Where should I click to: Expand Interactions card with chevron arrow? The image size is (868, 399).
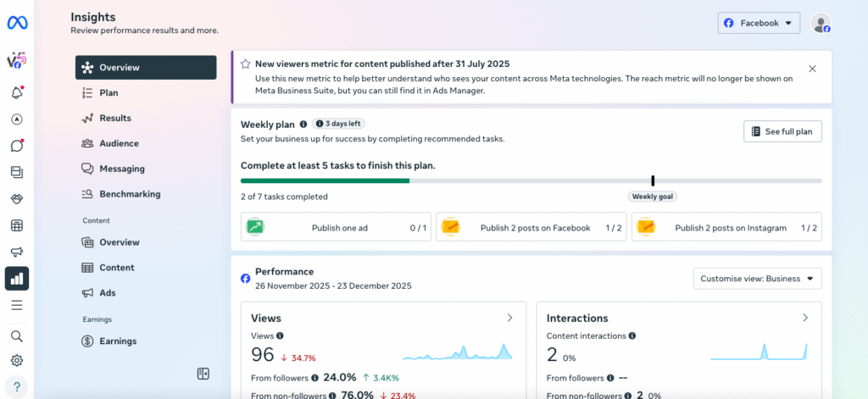804,318
